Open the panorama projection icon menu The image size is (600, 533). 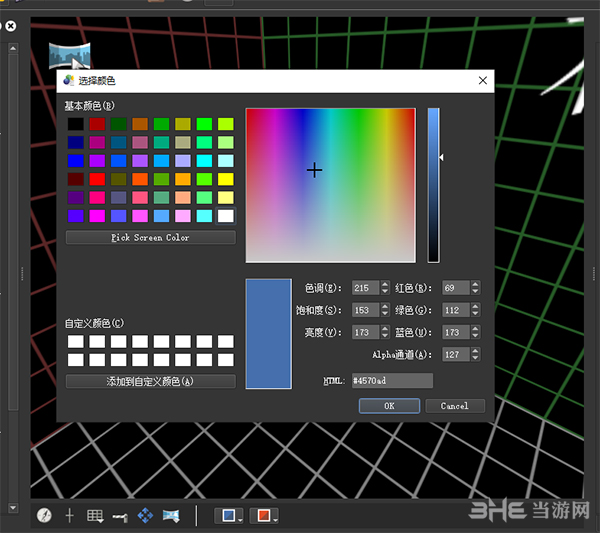coord(171,516)
